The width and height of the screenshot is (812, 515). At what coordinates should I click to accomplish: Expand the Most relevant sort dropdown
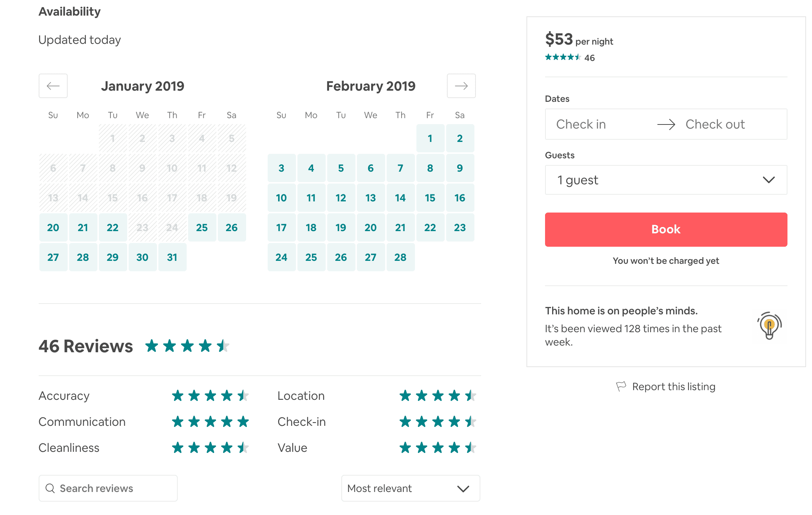(x=410, y=488)
